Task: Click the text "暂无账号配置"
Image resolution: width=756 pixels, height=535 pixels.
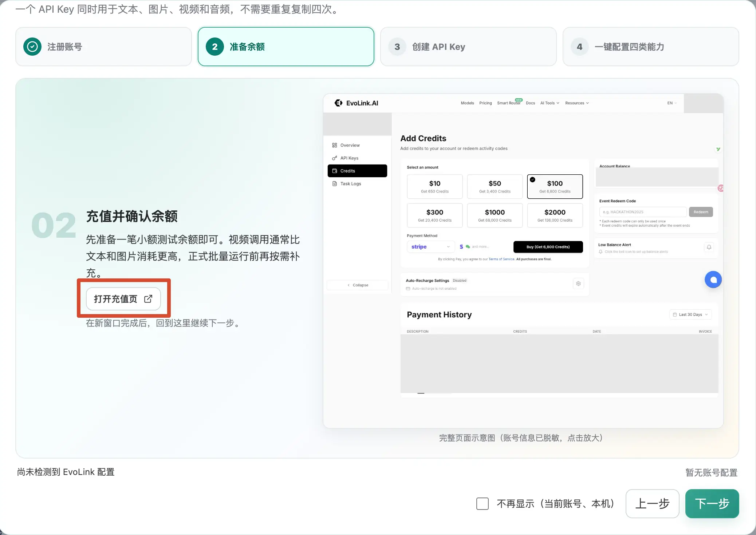Action: [712, 472]
